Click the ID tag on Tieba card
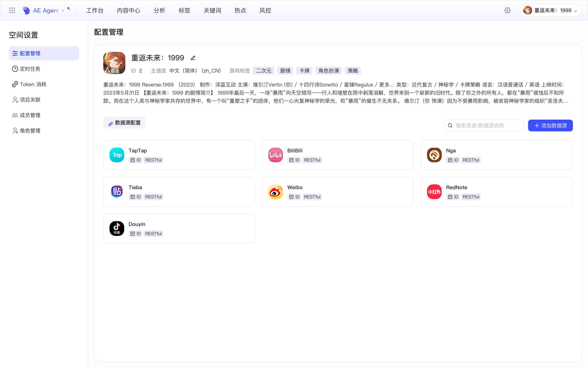588x368 pixels. [x=136, y=197]
